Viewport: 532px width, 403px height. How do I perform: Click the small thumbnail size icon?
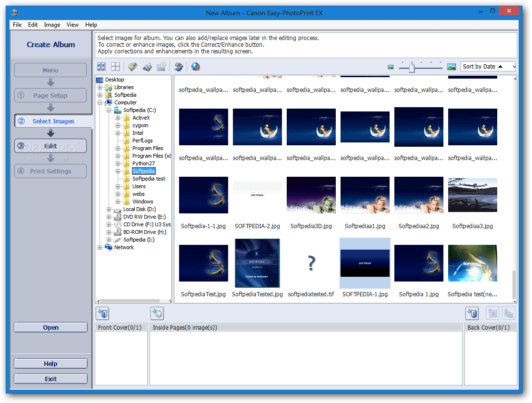tap(391, 67)
